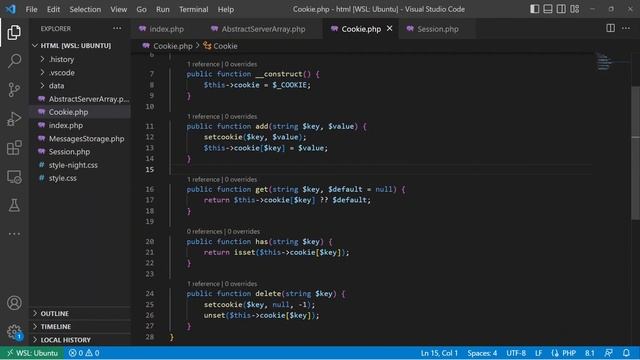The height and width of the screenshot is (360, 640).
Task: Click WSL: Ubuntu remote indicator
Action: (x=32, y=353)
